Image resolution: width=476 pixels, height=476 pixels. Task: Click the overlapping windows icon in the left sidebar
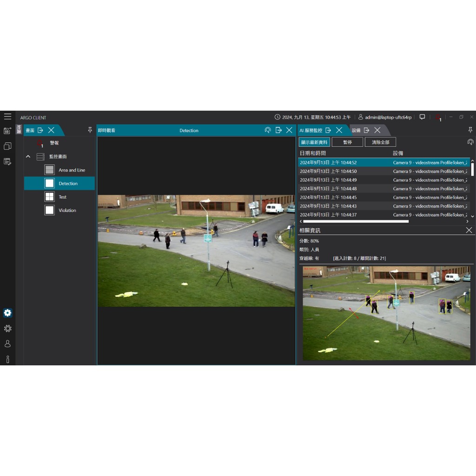[7, 146]
